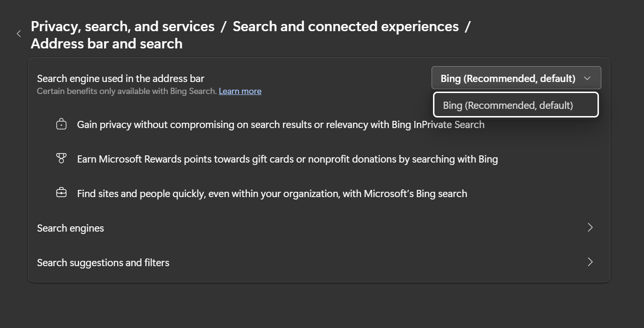Click the Microsoft Rewards trophy icon
Screen dimensions: 644x328
(61, 158)
